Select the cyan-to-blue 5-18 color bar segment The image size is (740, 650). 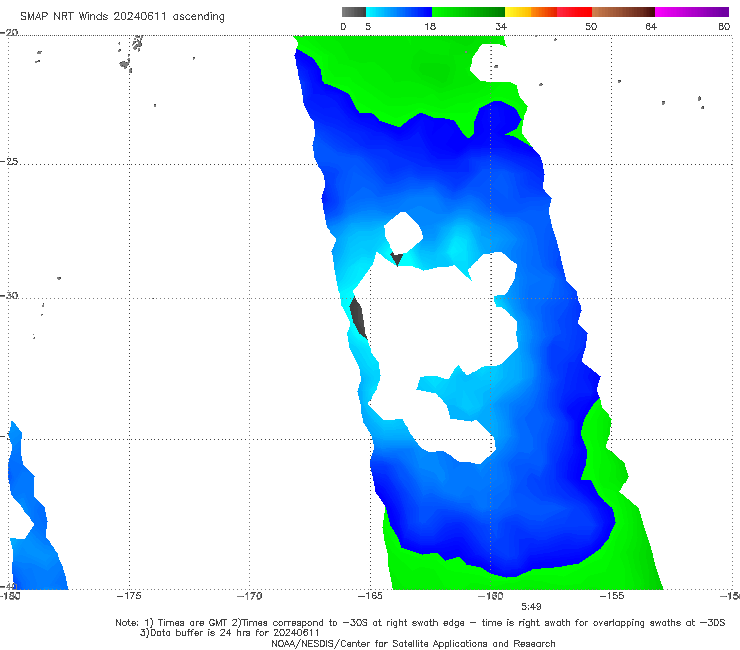coord(399,12)
